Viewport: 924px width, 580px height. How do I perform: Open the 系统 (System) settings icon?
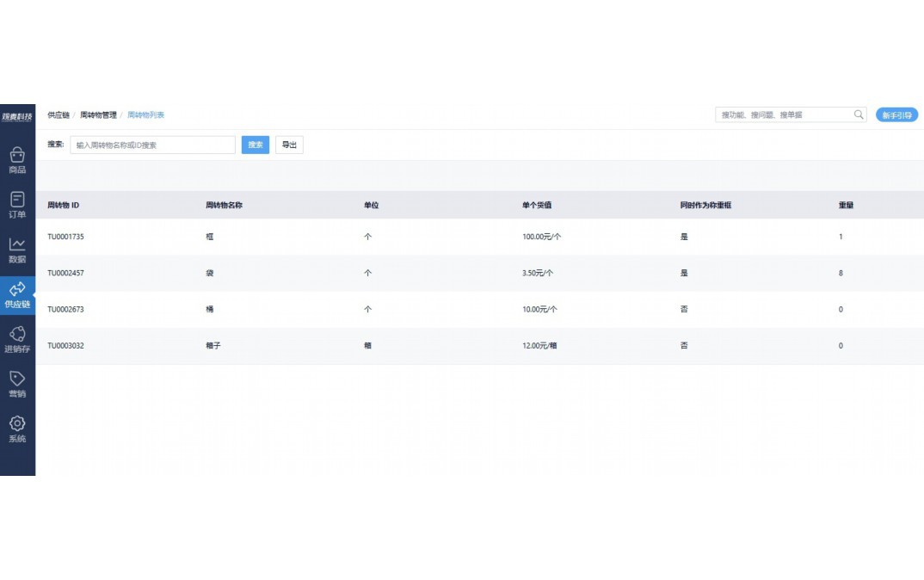click(x=17, y=429)
